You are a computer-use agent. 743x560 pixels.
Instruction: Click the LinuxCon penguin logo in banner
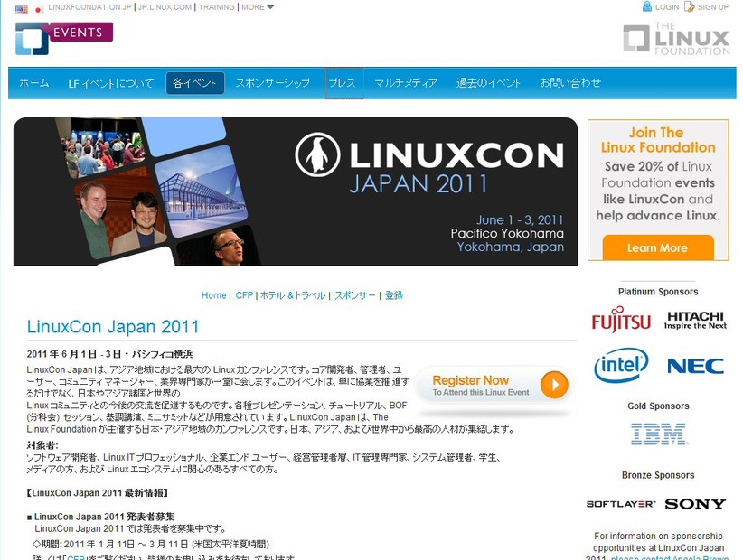tap(317, 154)
